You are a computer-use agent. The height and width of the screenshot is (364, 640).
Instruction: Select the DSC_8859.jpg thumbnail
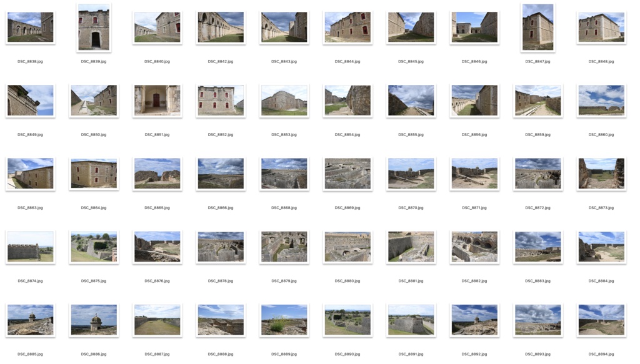537,101
